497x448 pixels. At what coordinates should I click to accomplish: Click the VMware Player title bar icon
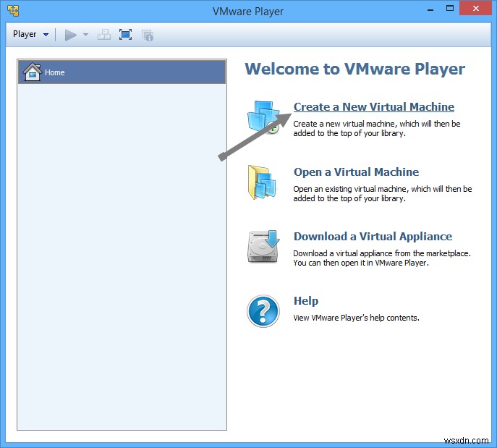[13, 11]
